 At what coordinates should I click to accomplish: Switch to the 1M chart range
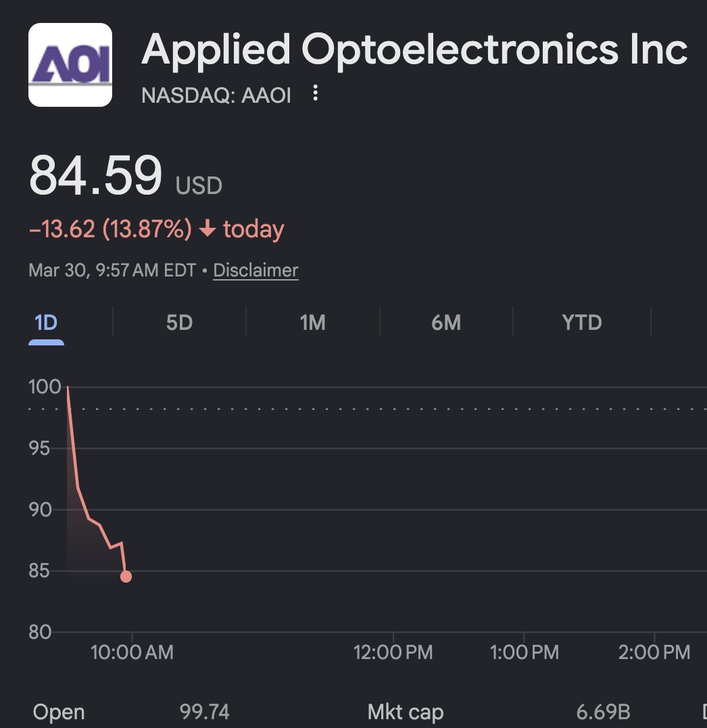tap(312, 323)
